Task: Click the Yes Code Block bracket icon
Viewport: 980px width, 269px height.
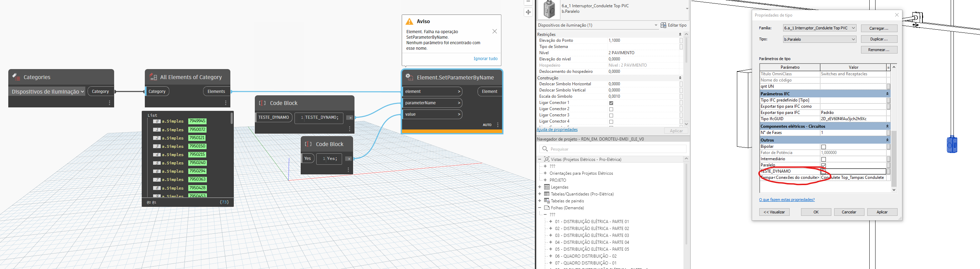Action: pyautogui.click(x=308, y=144)
